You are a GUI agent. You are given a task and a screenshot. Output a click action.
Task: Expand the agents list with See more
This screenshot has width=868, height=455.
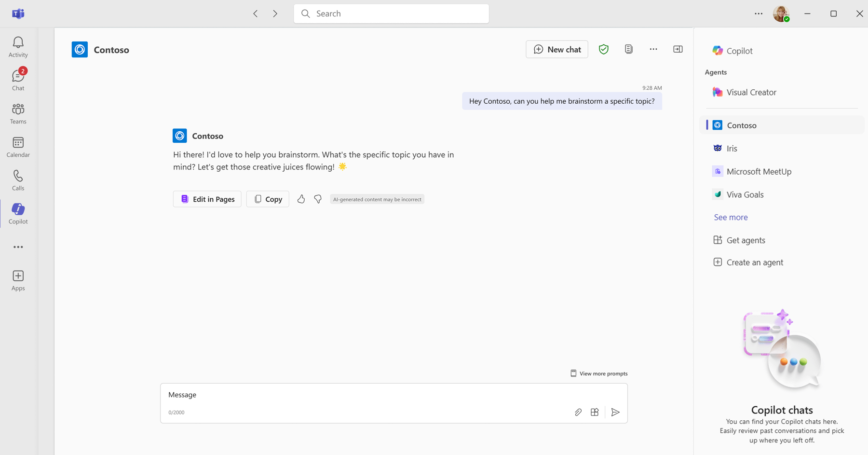[x=731, y=217]
